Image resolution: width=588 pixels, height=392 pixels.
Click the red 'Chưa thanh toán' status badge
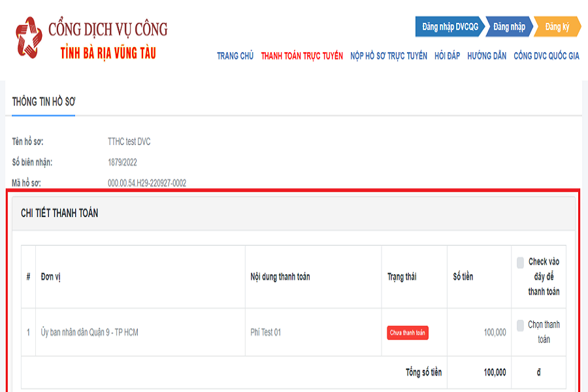coord(408,333)
